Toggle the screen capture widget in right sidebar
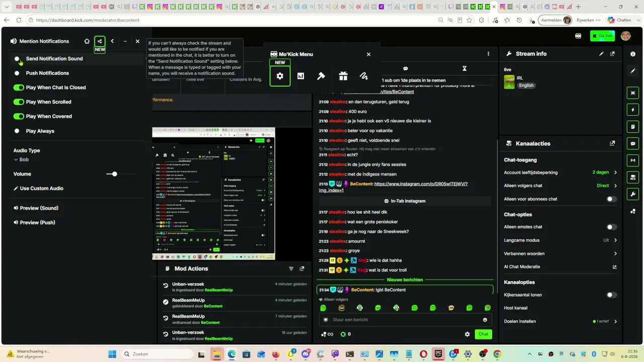Viewport: 644px width, 362px height. click(633, 93)
